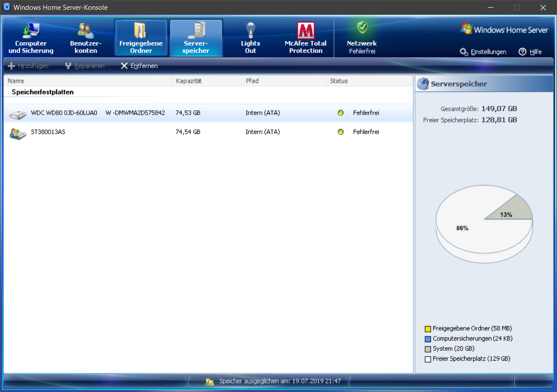Screen dimensions: 557x392
Task: Click Entfernen to remove the drive
Action: pyautogui.click(x=139, y=66)
